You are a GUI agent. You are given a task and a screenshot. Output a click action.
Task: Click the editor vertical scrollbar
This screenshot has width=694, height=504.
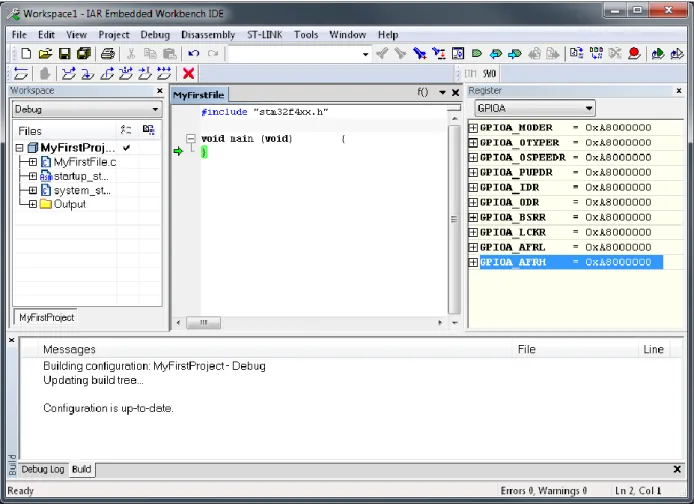coord(454,219)
